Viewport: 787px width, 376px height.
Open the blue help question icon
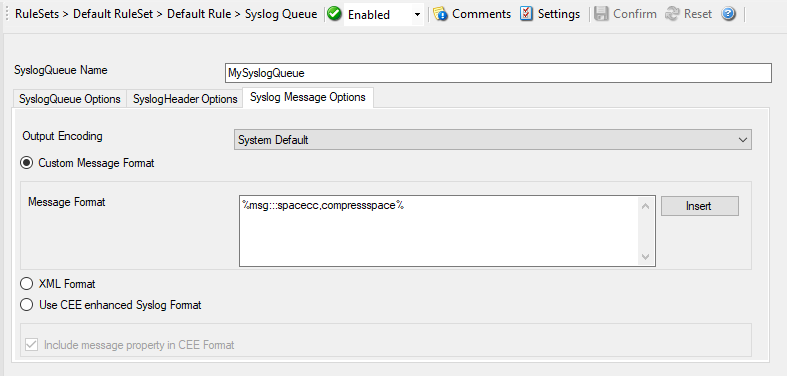tap(728, 14)
